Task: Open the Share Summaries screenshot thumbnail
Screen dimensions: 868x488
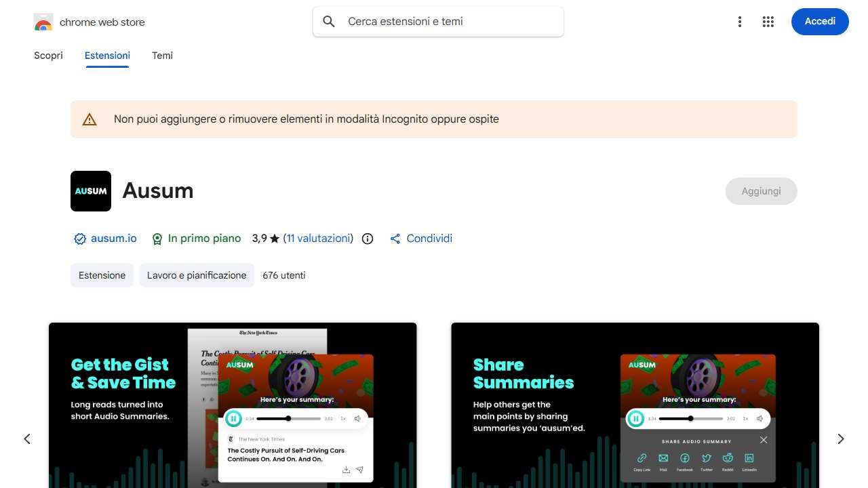Action: click(x=635, y=405)
